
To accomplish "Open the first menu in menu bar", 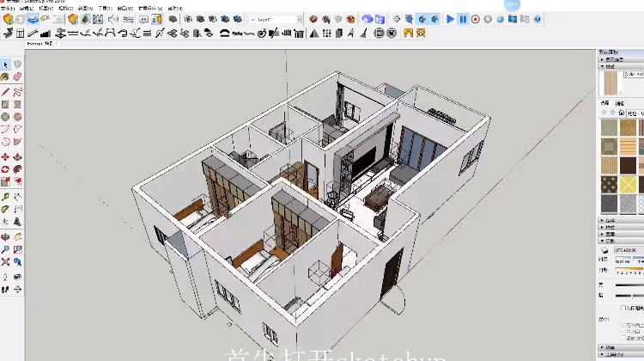I will point(7,8).
